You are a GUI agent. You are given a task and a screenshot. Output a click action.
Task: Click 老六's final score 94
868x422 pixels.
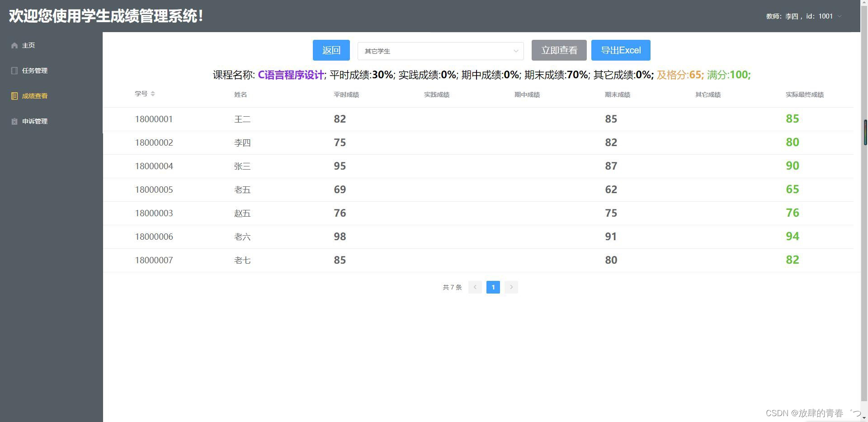click(x=793, y=236)
